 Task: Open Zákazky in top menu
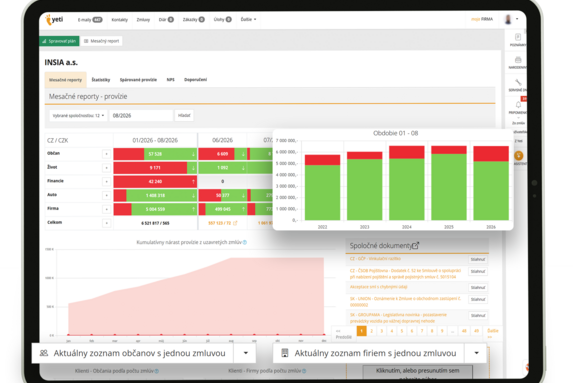tap(194, 20)
